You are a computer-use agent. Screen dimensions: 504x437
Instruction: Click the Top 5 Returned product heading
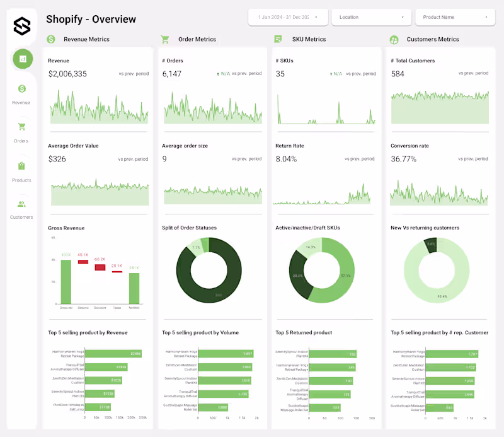(304, 332)
